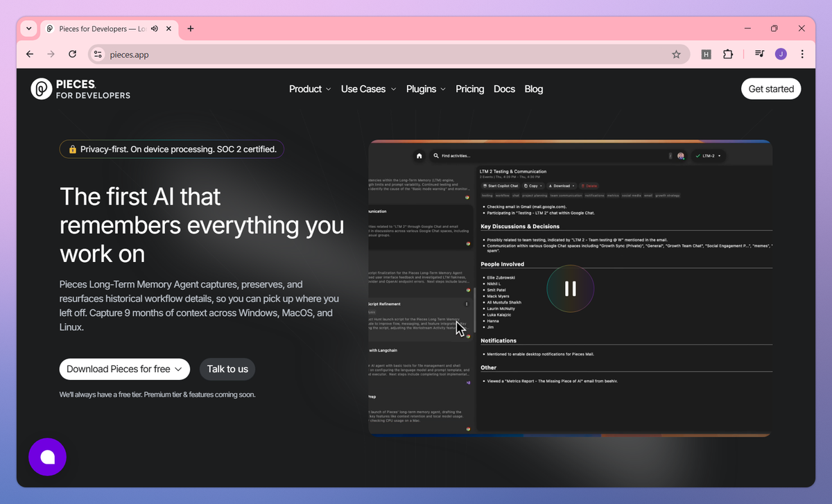Click the lock icon in the privacy badge
The height and width of the screenshot is (504, 832).
72,149
